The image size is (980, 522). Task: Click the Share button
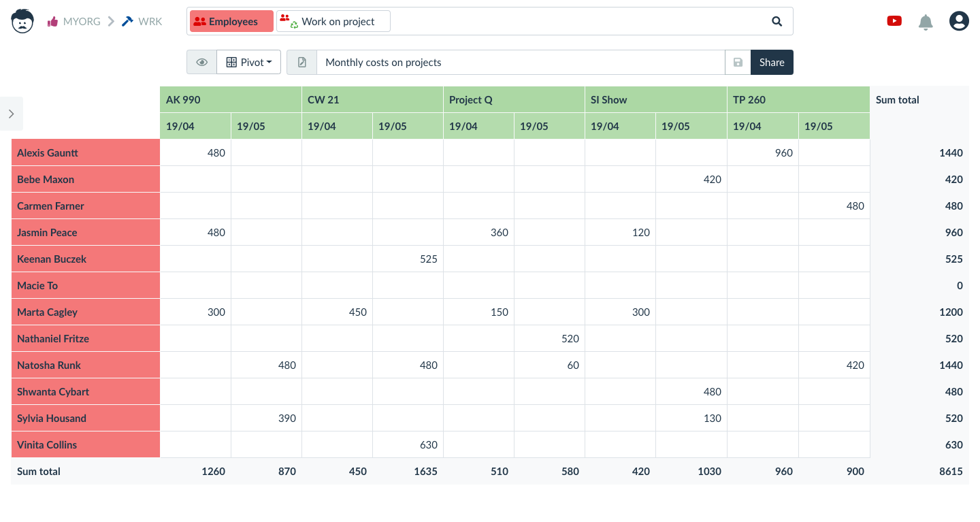[772, 62]
